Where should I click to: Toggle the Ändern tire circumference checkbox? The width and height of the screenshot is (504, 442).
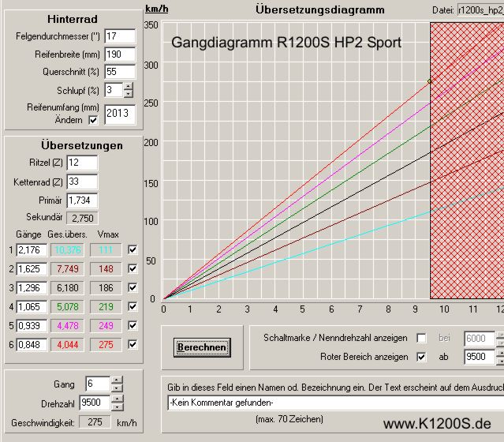(x=93, y=120)
